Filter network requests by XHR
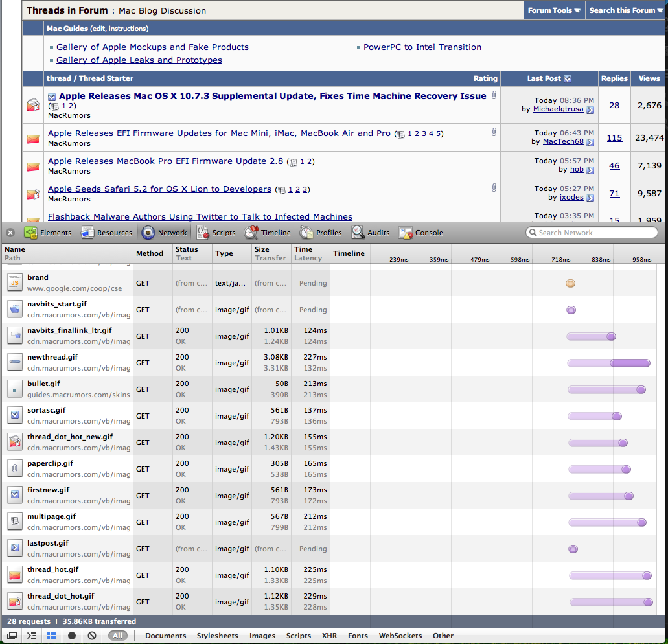This screenshot has height=644, width=668. (329, 636)
